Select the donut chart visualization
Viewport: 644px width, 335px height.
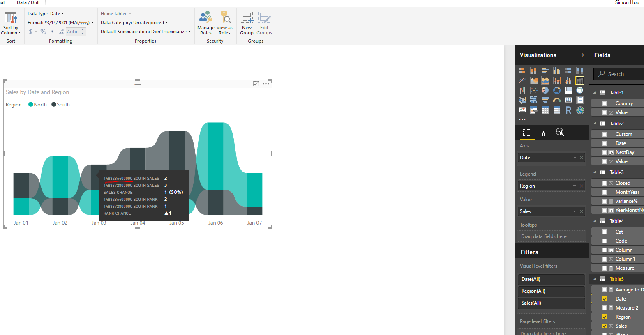coord(557,90)
